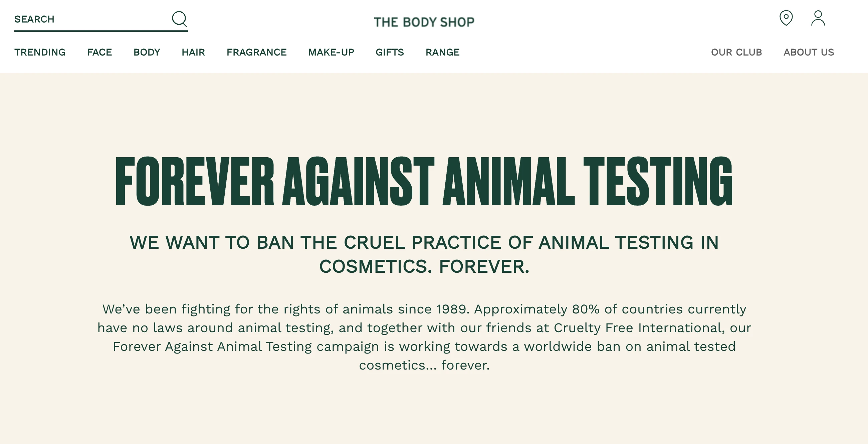The image size is (868, 444).
Task: Go to the Make-Up category
Action: 331,52
